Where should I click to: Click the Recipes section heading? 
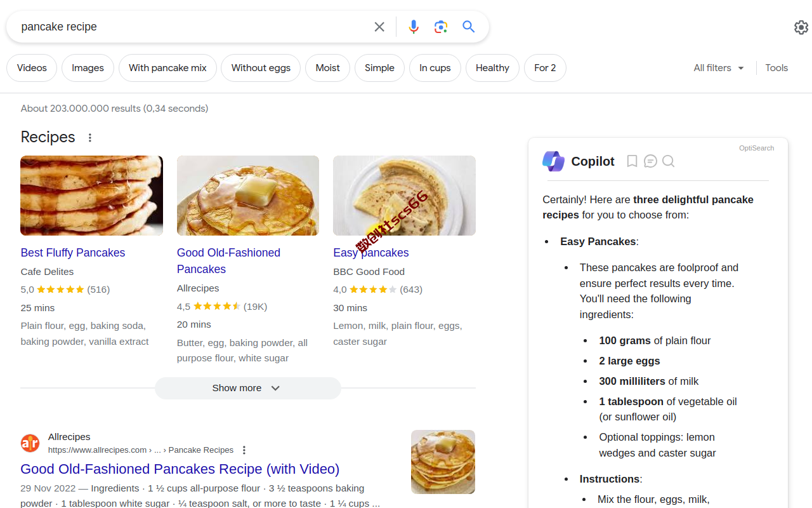(x=48, y=137)
